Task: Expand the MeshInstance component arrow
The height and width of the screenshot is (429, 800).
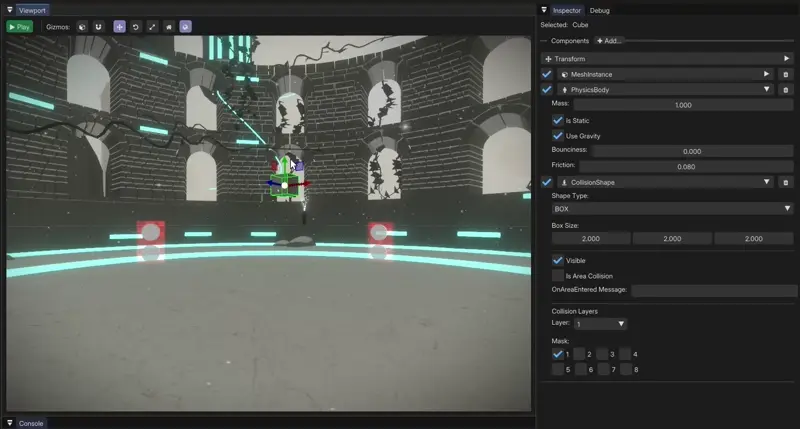Action: [x=766, y=74]
